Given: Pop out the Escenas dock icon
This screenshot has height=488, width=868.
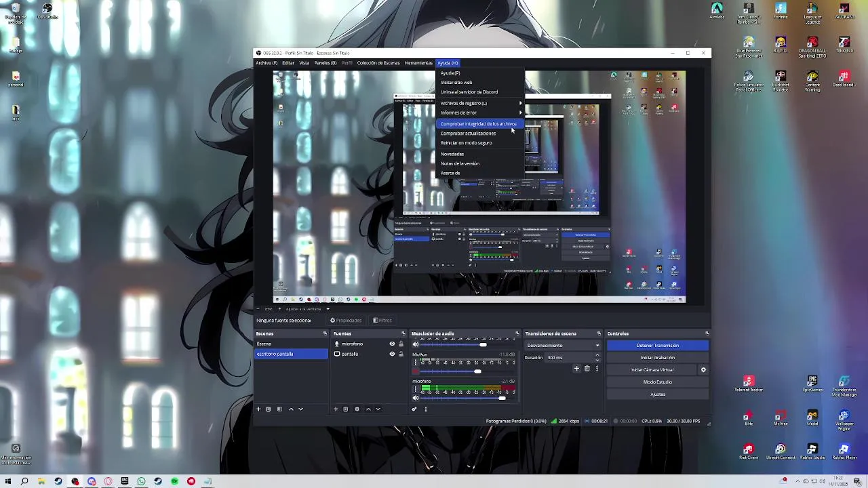Looking at the screenshot, I should [325, 333].
